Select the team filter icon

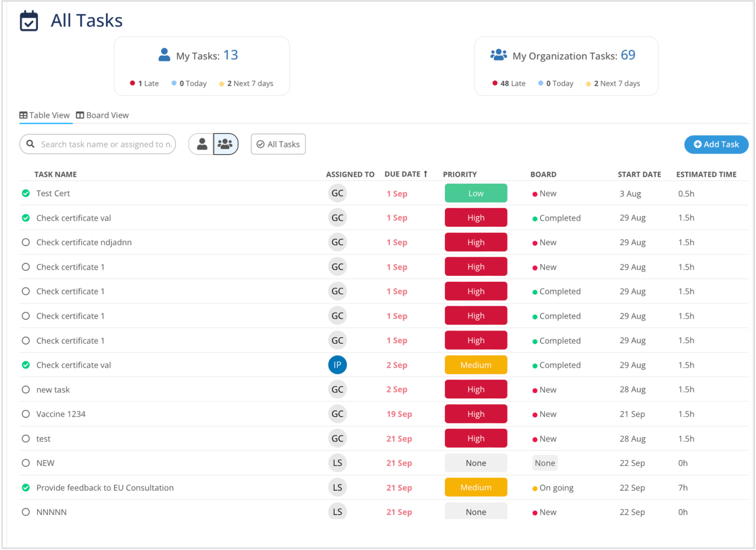pyautogui.click(x=225, y=144)
